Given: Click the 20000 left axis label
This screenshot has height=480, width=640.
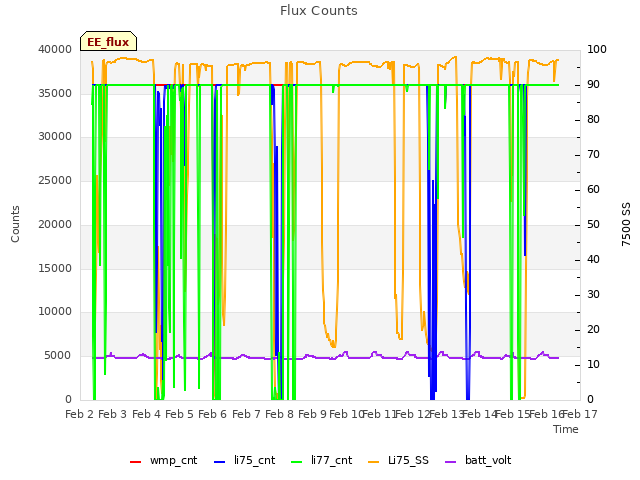Looking at the screenshot, I should [x=55, y=224].
